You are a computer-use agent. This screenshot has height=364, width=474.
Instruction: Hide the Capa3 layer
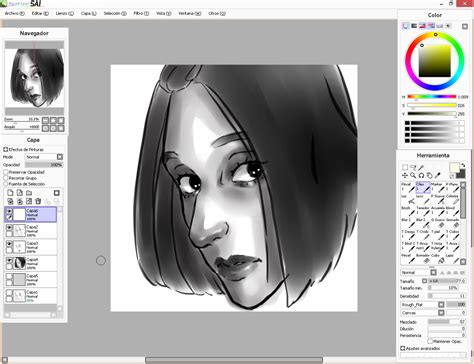click(9, 244)
